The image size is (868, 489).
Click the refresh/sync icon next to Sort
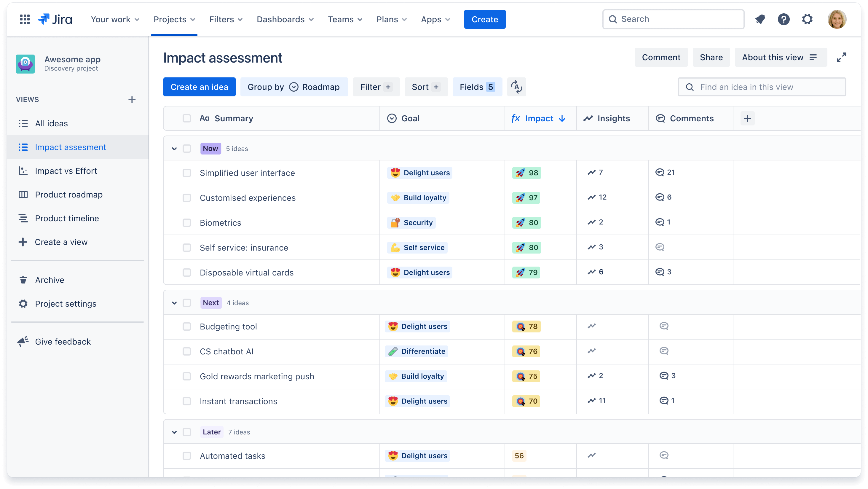click(x=516, y=87)
